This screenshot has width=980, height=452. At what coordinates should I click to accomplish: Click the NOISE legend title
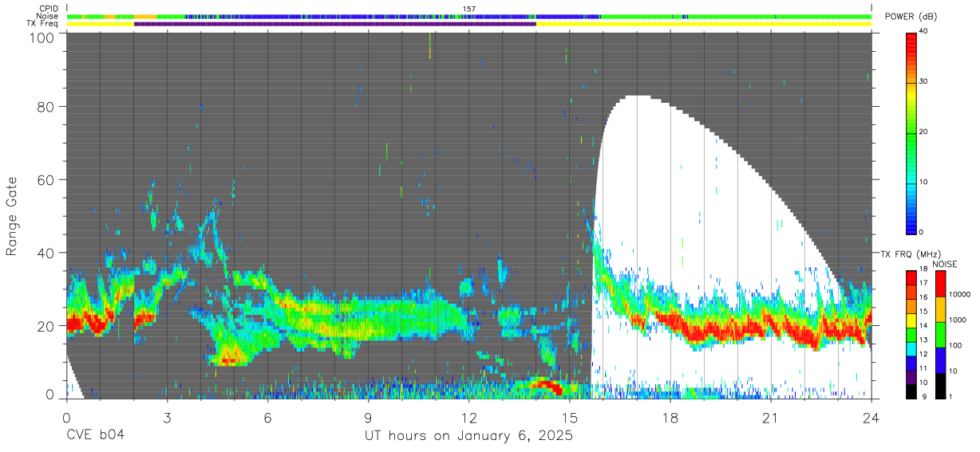pyautogui.click(x=945, y=264)
